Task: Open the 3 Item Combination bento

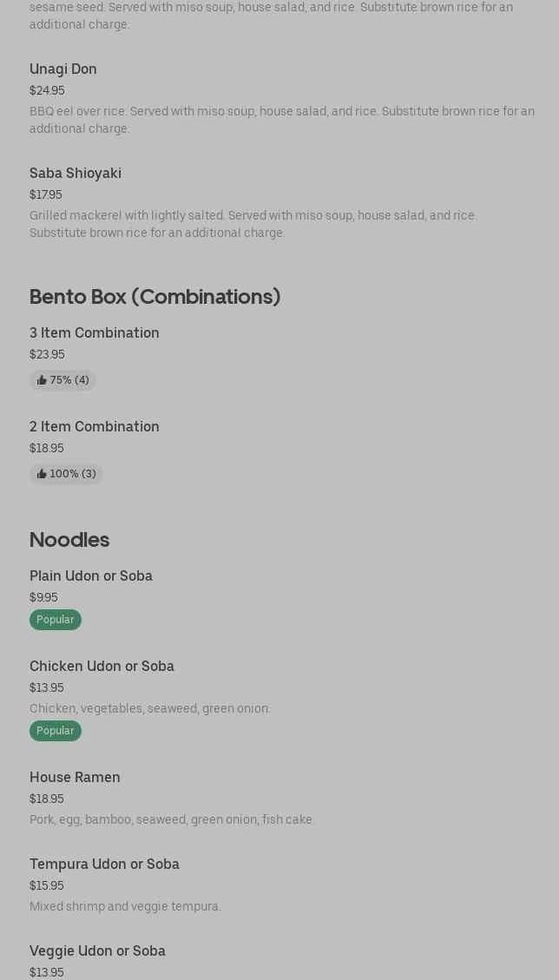Action: [x=95, y=333]
